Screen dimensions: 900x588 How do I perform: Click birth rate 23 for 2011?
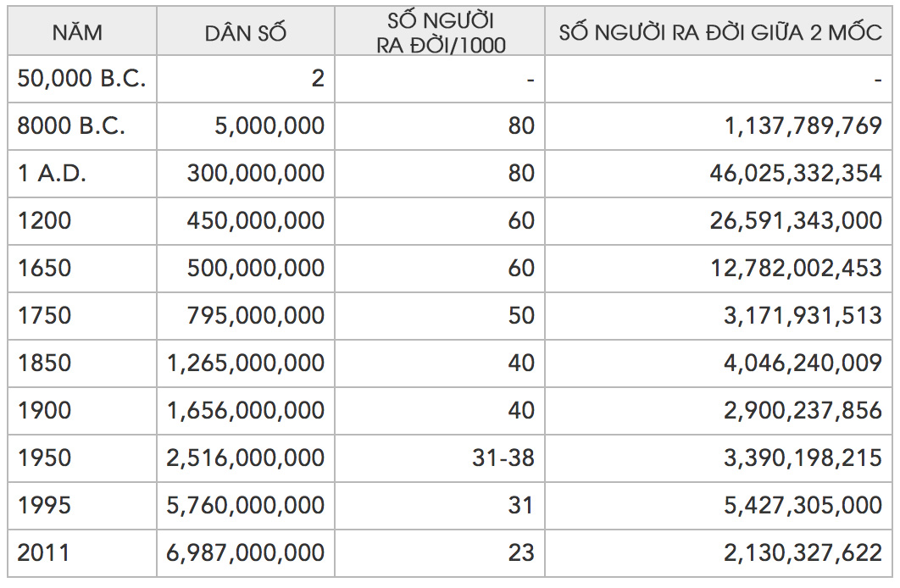click(x=521, y=553)
